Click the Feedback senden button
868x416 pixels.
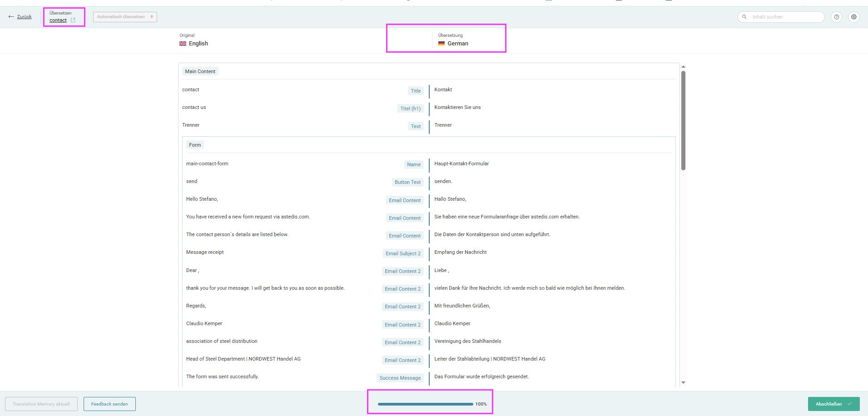pos(109,404)
